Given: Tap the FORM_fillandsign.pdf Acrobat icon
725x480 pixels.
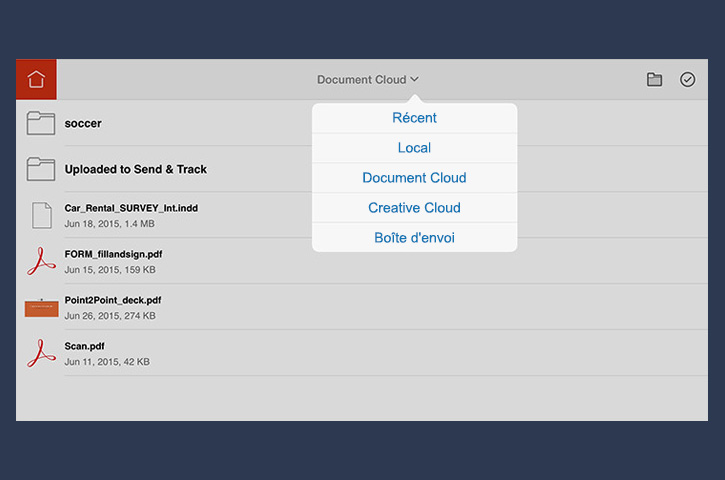Looking at the screenshot, I should point(41,261).
